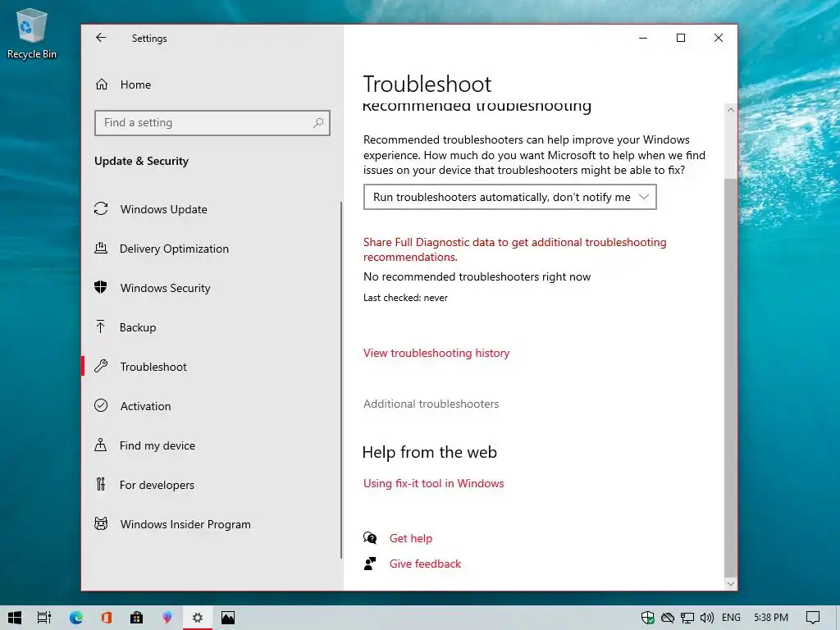Click the search magnifier icon
The height and width of the screenshot is (630, 840).
tap(318, 123)
